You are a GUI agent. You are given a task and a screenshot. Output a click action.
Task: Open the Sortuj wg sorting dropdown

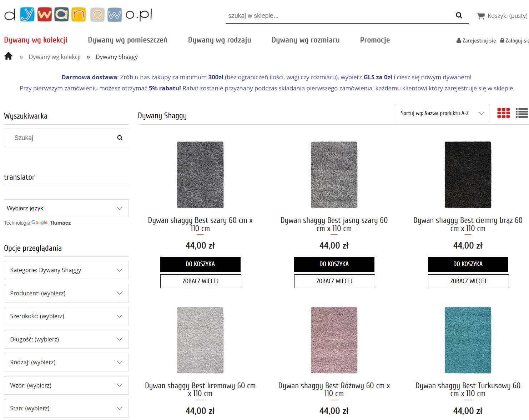[x=442, y=113]
